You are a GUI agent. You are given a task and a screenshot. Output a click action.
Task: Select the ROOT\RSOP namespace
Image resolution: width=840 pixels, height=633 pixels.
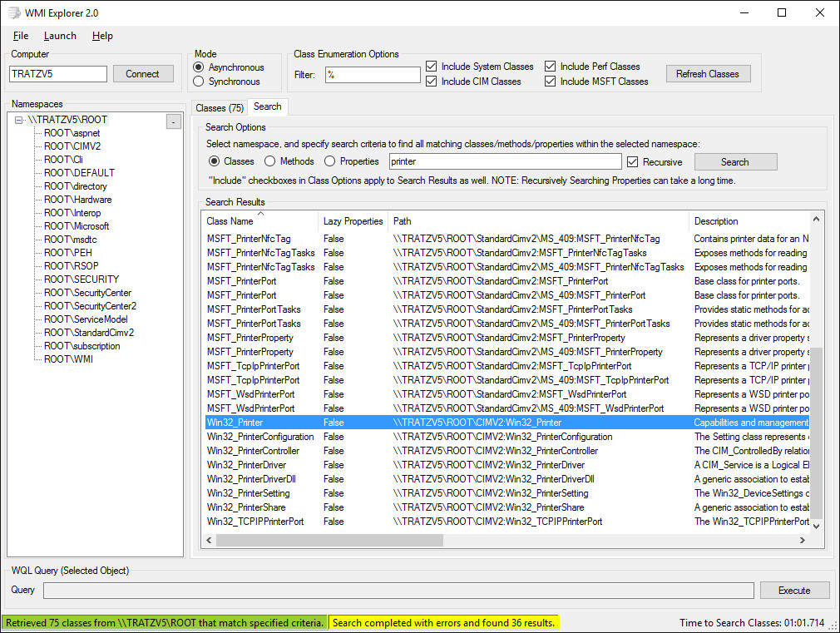coord(72,266)
